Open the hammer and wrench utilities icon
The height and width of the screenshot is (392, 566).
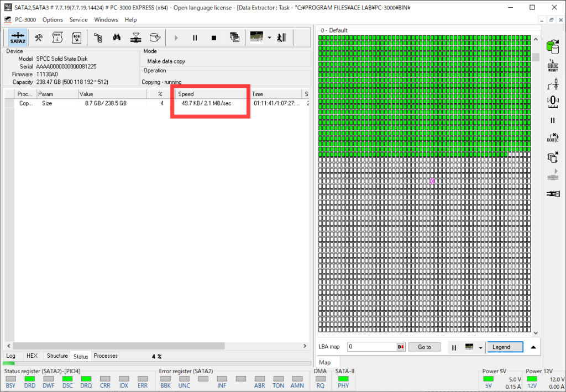[39, 38]
